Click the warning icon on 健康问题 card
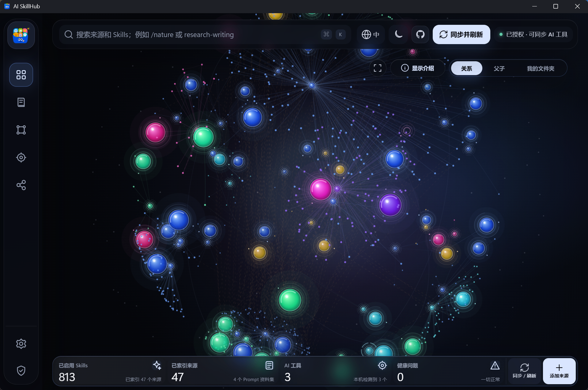Viewport: 588px width, 390px height. (495, 365)
